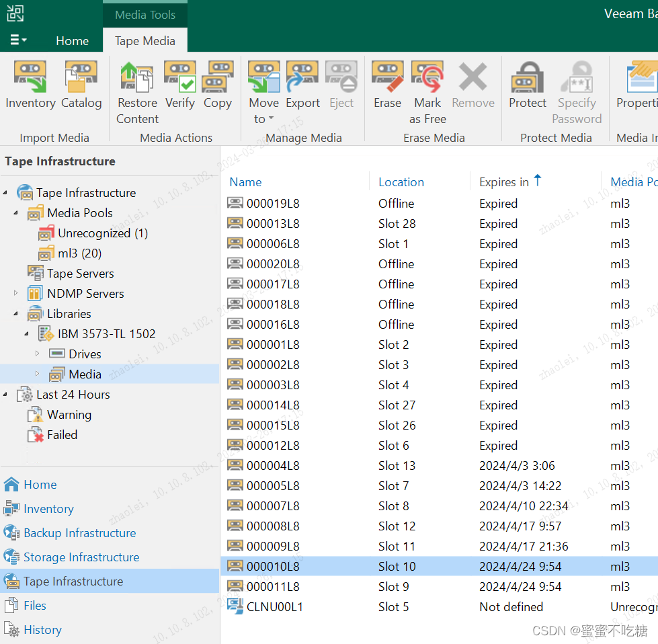Click the Specify Password icon
The height and width of the screenshot is (644, 658).
coord(577,77)
